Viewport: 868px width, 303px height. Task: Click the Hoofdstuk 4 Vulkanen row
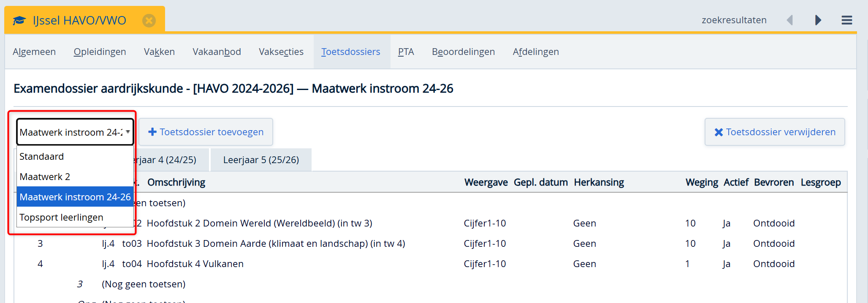pos(195,264)
